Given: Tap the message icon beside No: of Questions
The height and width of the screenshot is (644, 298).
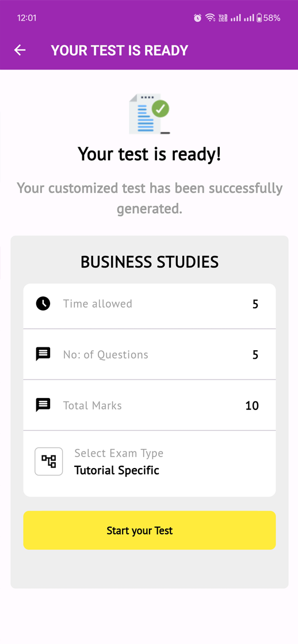Looking at the screenshot, I should click(43, 354).
